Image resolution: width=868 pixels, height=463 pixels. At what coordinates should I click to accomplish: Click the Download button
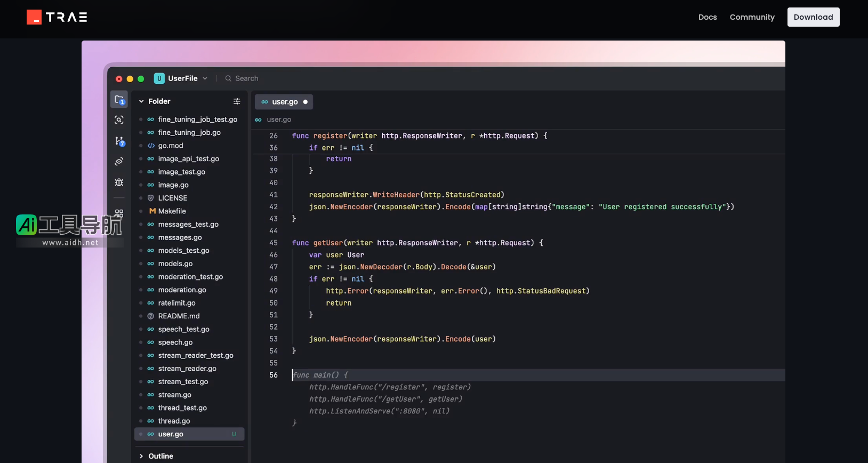pyautogui.click(x=813, y=17)
